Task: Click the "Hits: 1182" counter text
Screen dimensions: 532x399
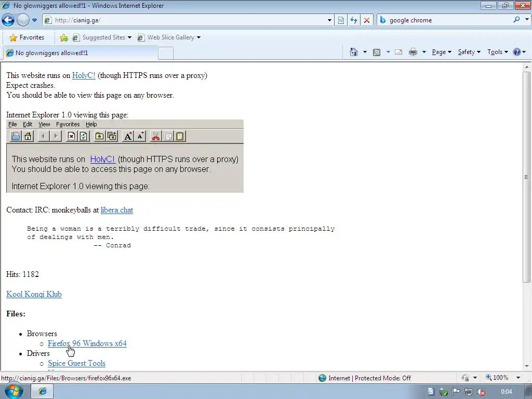Action: point(22,274)
